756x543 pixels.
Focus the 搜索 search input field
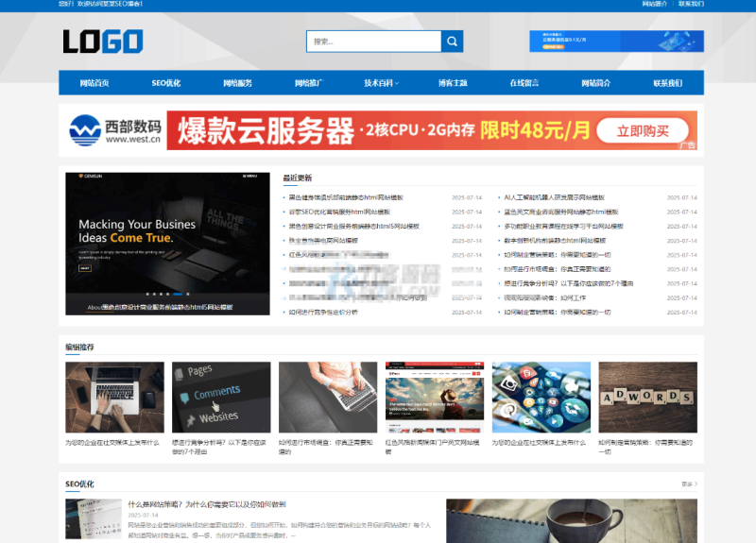(373, 42)
